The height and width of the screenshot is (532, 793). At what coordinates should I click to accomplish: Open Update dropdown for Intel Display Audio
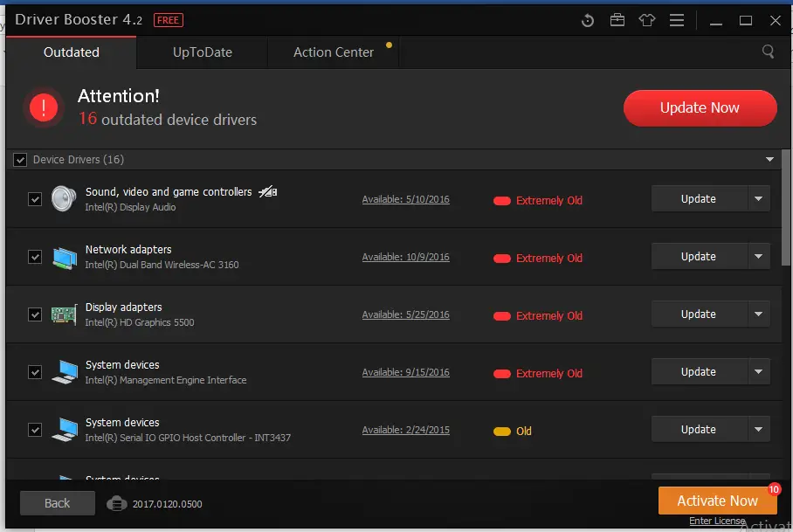point(759,199)
